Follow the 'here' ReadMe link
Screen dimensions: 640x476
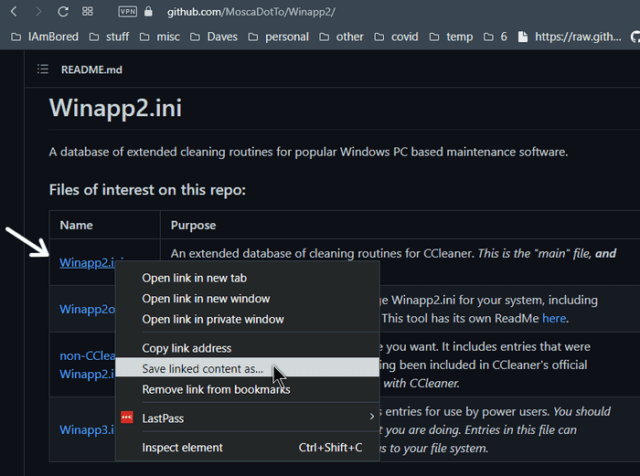point(554,318)
